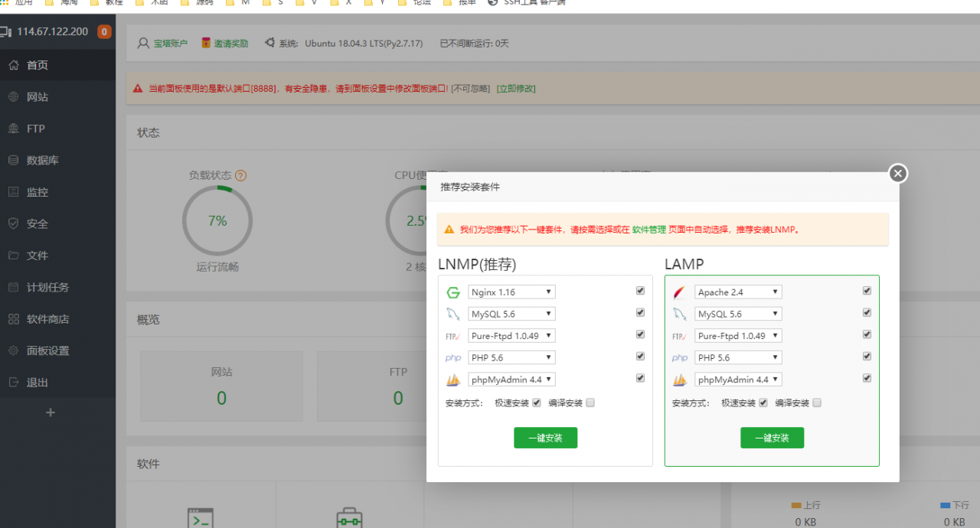Click the phpMyAdmin sailboat icon in LAMP
The height and width of the screenshot is (528, 980).
tap(680, 380)
